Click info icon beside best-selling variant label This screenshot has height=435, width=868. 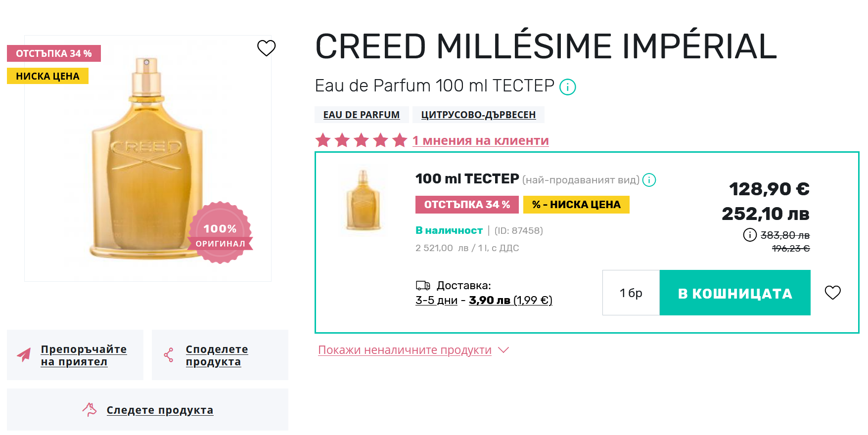tap(649, 180)
